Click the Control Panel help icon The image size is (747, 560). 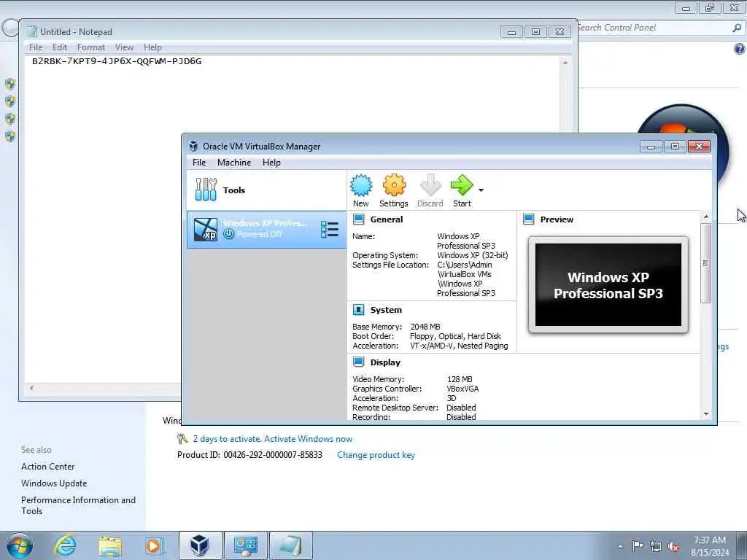[x=740, y=49]
